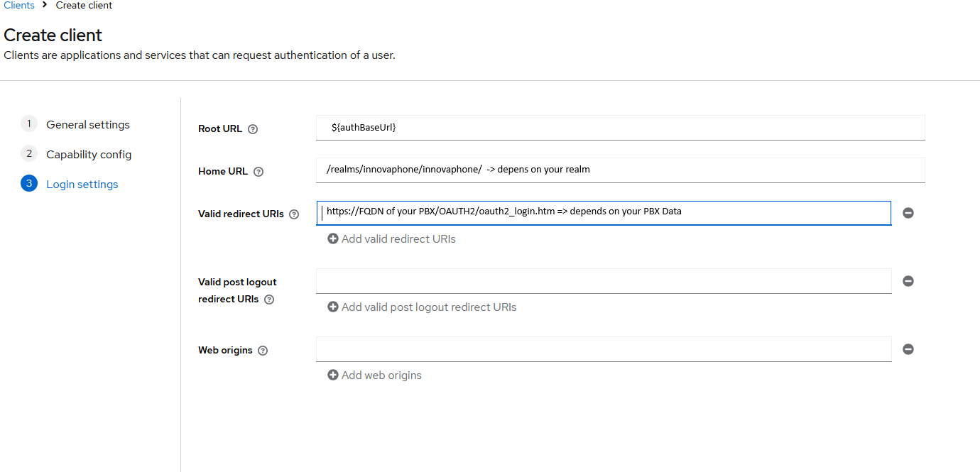The width and height of the screenshot is (980, 472).
Task: Select General settings wizard step
Action: click(87, 125)
